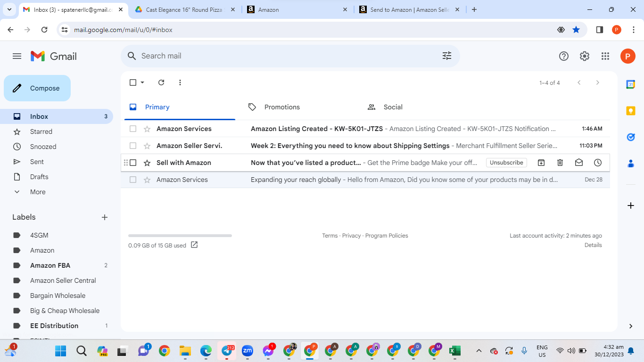Open the Program Policies link

[x=387, y=236]
